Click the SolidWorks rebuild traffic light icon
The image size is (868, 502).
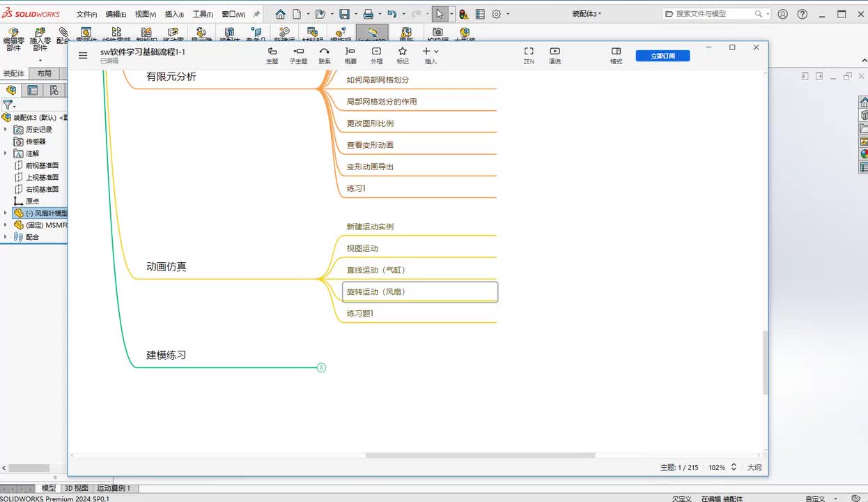coord(463,14)
